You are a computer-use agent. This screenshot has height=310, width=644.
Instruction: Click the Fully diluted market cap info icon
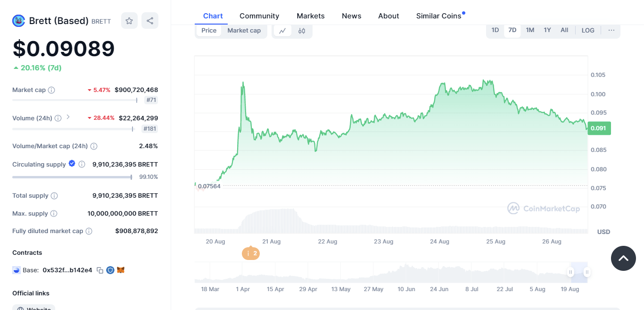(89, 231)
